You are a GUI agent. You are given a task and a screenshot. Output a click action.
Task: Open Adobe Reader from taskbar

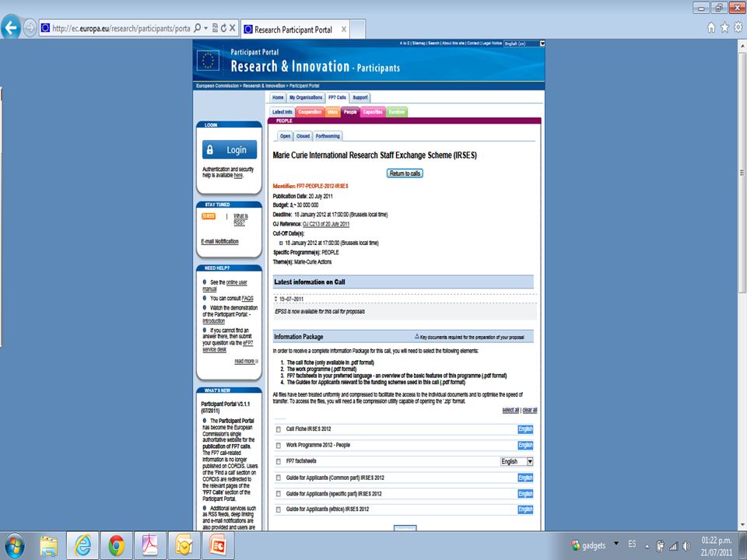click(150, 546)
